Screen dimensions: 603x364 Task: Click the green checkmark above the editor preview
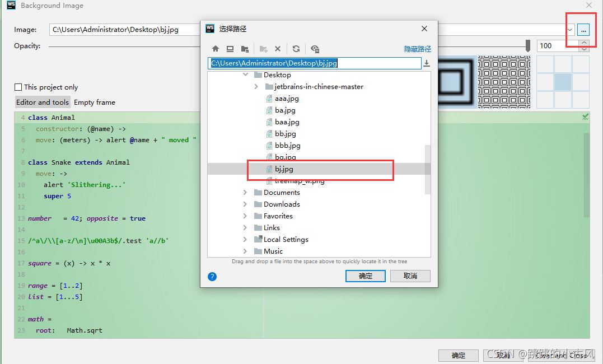click(585, 116)
